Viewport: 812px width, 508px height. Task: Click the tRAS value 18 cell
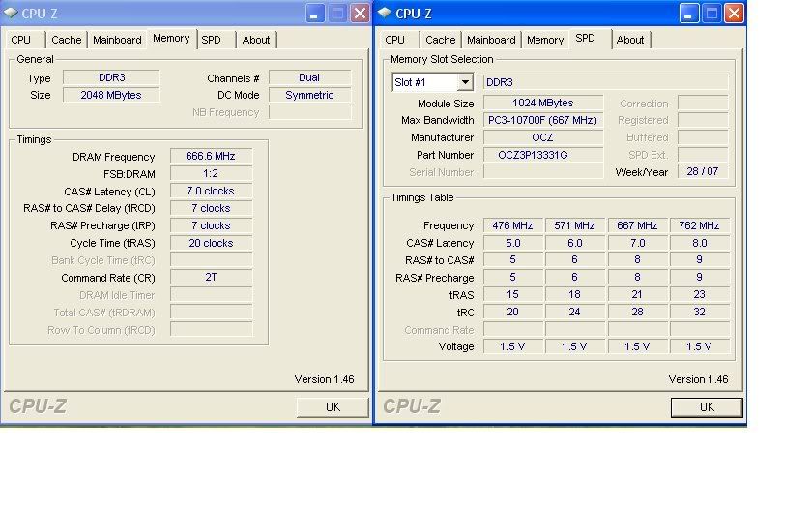[575, 294]
